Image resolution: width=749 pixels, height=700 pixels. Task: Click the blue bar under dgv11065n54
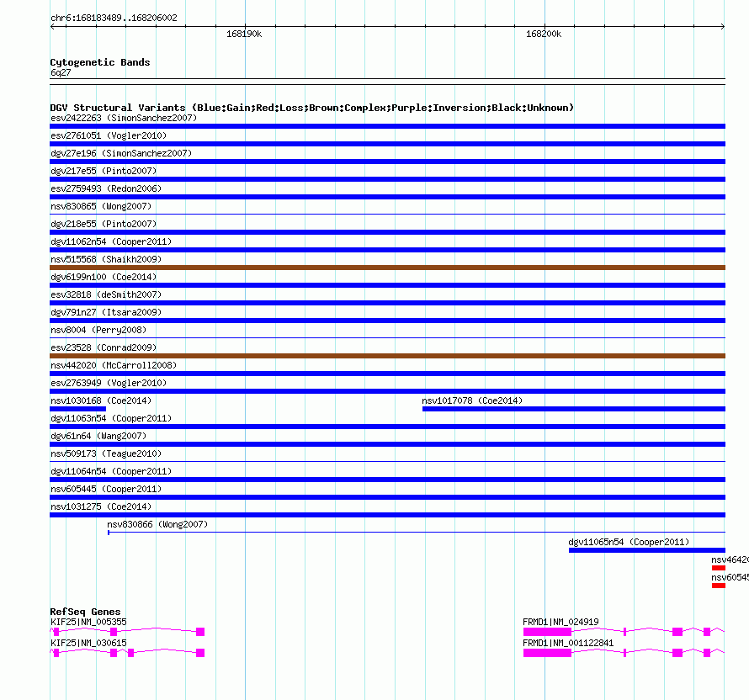pos(647,550)
